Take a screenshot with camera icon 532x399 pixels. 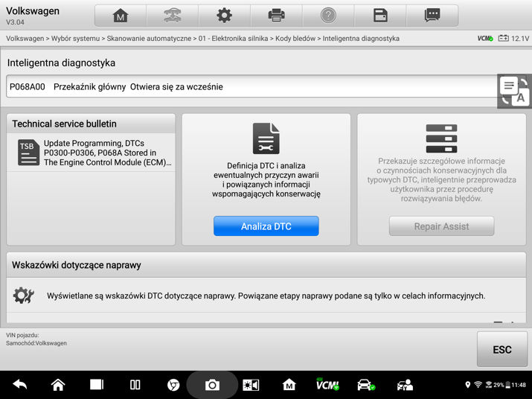click(x=212, y=385)
